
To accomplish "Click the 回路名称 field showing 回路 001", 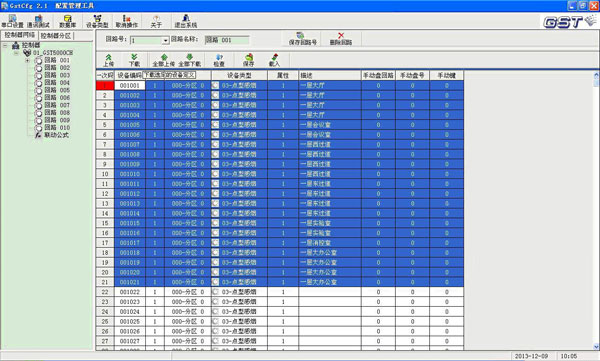I will pos(227,40).
